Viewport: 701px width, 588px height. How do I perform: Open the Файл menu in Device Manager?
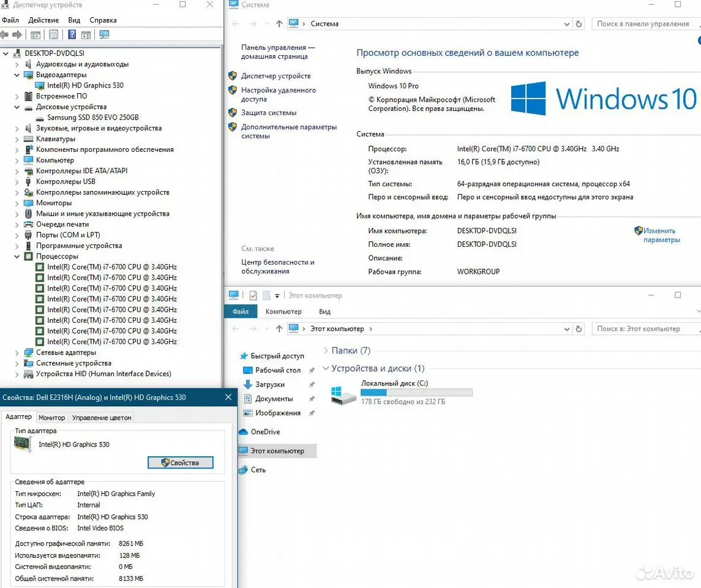click(10, 20)
